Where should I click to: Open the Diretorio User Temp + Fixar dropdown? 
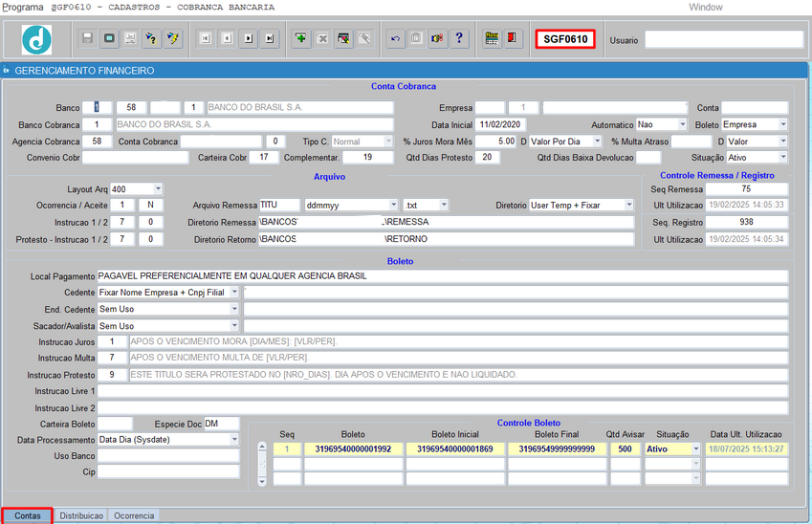click(x=629, y=206)
